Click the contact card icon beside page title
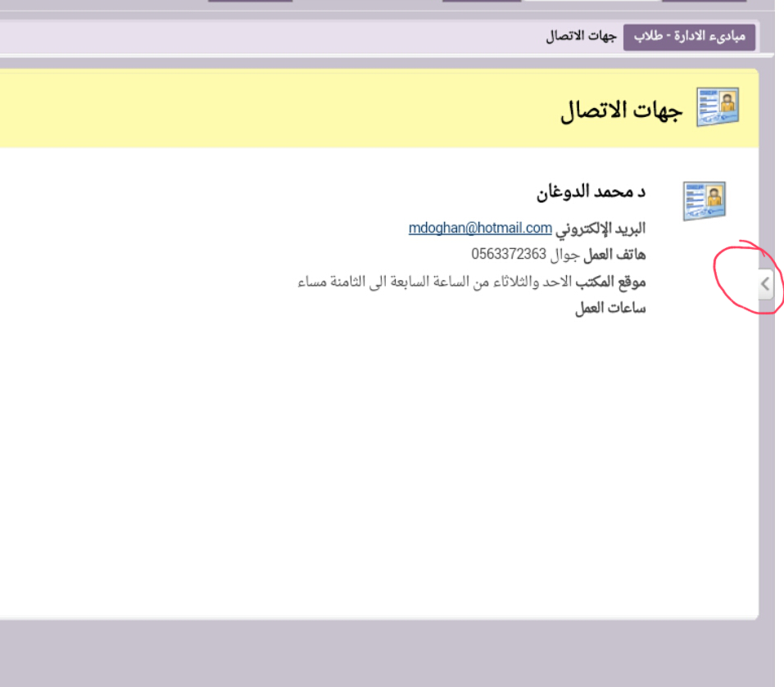 click(x=718, y=107)
